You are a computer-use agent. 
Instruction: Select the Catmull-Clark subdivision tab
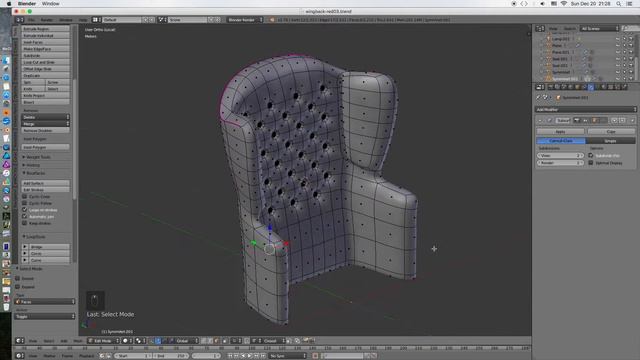click(x=561, y=140)
